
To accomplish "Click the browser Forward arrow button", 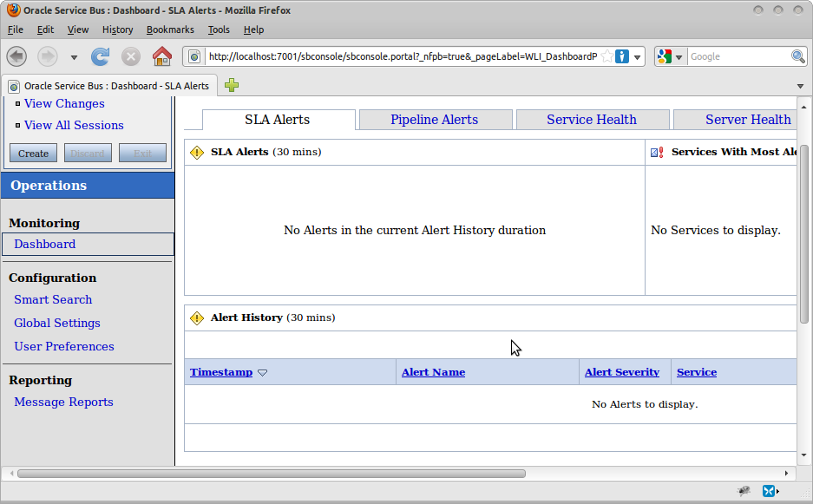I will tap(48, 56).
